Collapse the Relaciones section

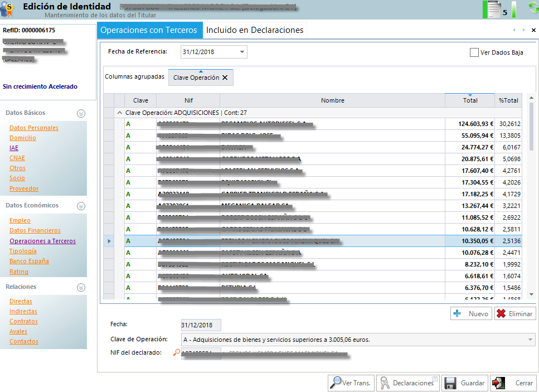[81, 288]
